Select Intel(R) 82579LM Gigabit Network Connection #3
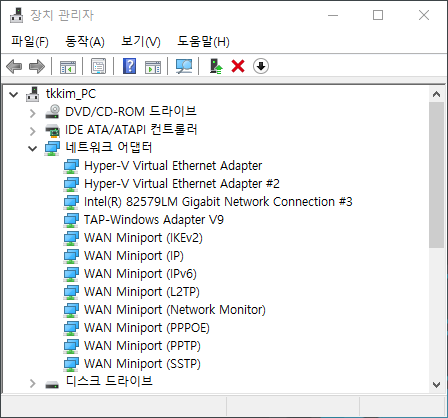The height and width of the screenshot is (418, 448). 218,202
